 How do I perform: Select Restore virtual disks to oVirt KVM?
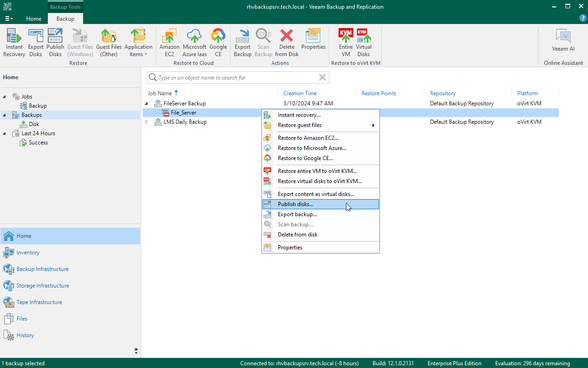(x=321, y=181)
